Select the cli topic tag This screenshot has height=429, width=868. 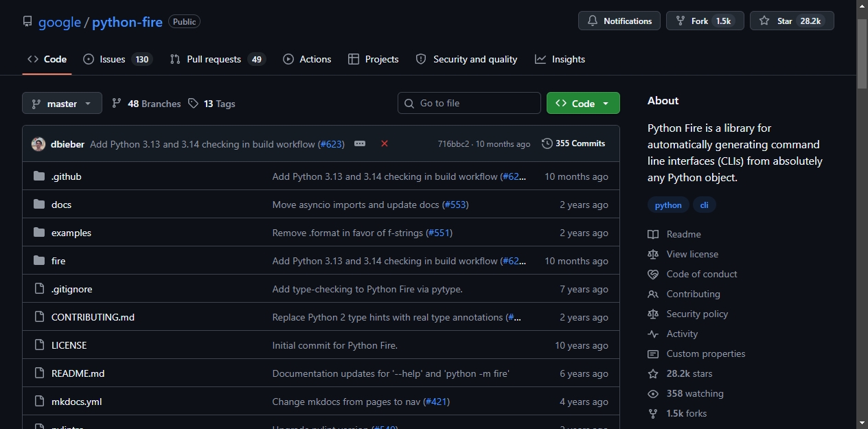pos(704,205)
